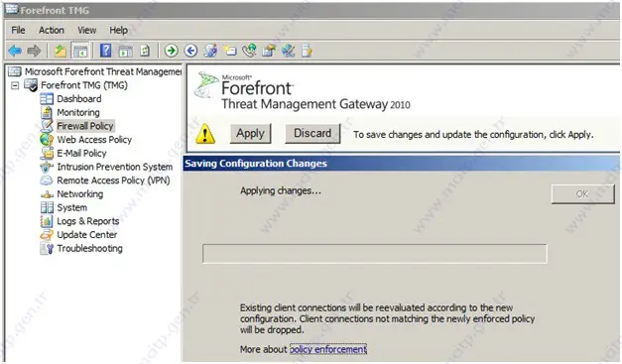Select Web Access Policy tree label
This screenshot has width=622, height=364.
coord(94,140)
